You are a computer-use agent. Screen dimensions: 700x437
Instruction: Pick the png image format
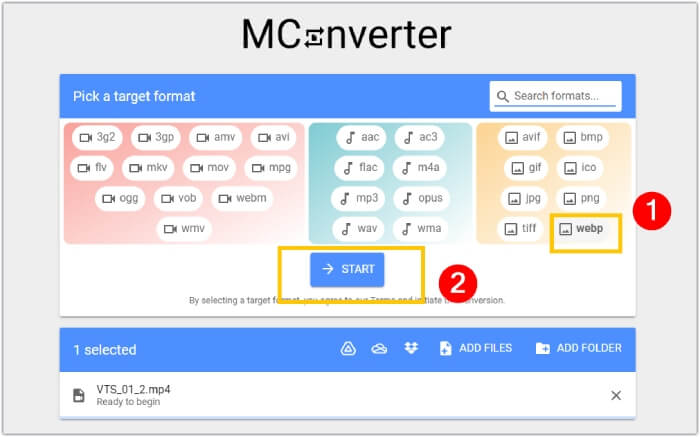tap(581, 198)
